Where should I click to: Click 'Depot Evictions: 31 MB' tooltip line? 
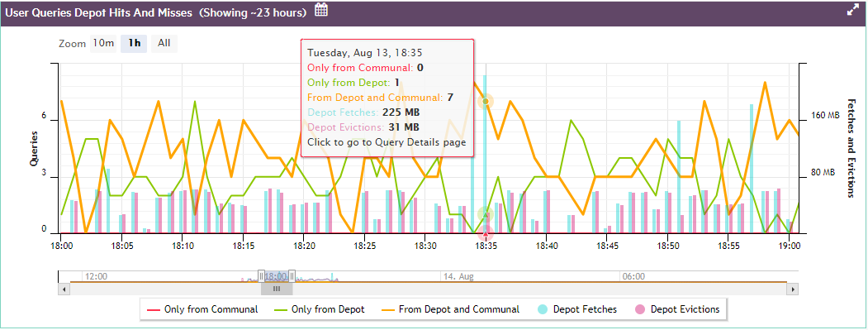363,127
